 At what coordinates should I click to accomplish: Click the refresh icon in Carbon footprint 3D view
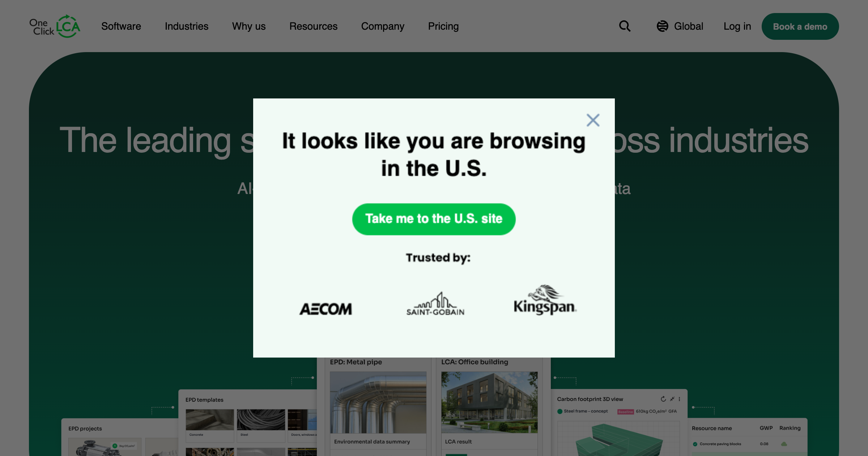[x=663, y=399]
